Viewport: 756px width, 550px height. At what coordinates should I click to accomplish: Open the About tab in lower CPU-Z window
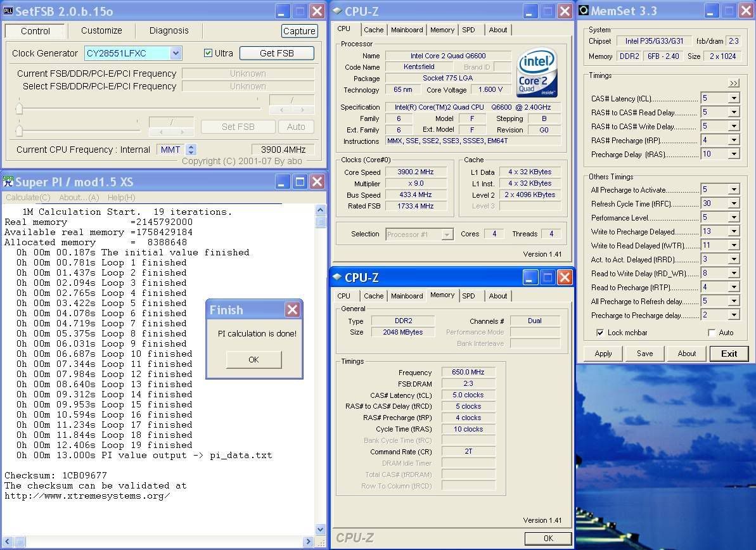[498, 296]
